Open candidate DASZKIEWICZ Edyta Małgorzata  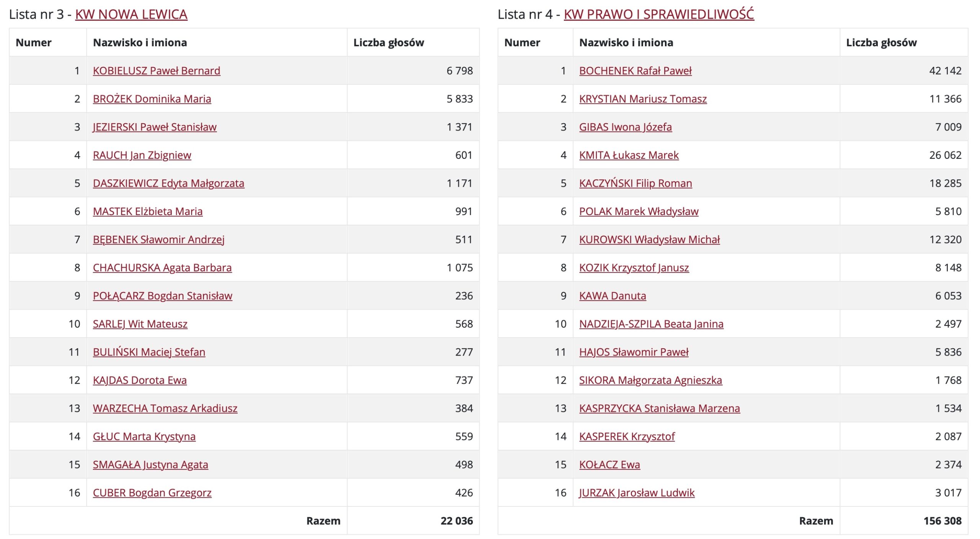click(x=168, y=183)
